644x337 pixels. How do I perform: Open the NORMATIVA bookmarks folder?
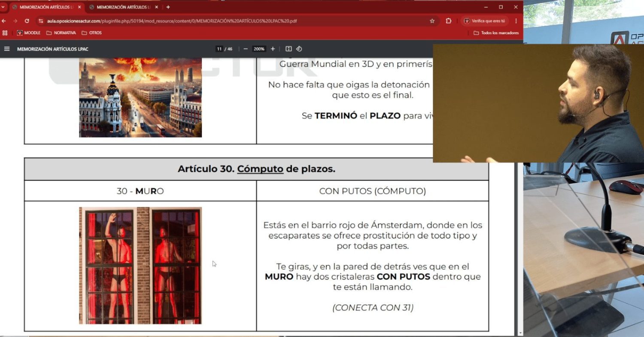[x=61, y=33]
